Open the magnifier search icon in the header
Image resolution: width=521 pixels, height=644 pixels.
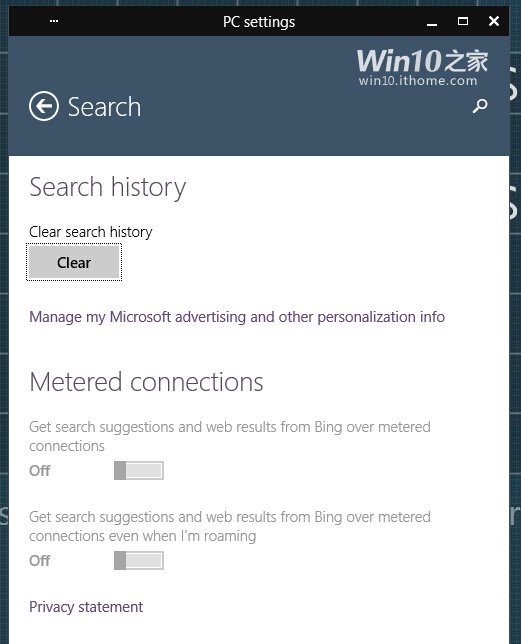pyautogui.click(x=480, y=106)
